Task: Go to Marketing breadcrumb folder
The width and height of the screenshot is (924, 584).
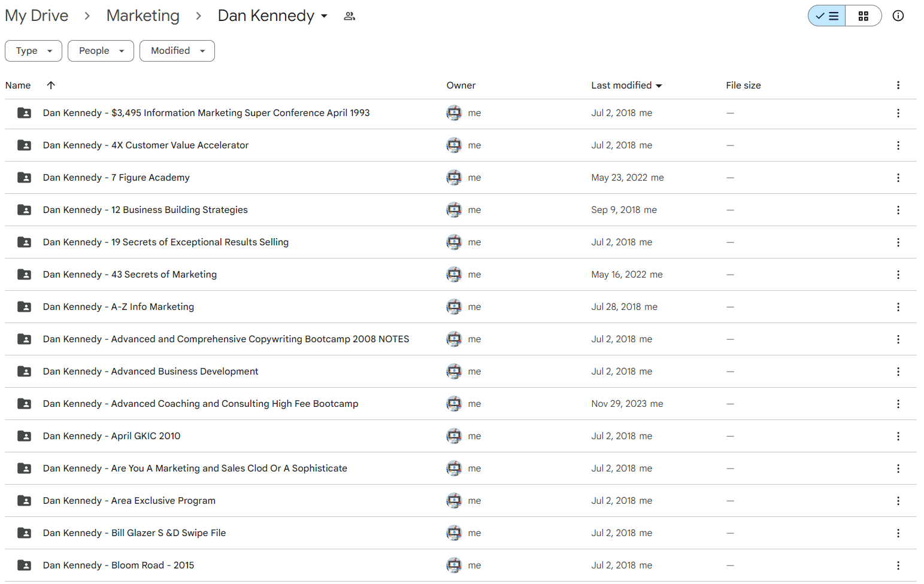Action: click(x=143, y=16)
